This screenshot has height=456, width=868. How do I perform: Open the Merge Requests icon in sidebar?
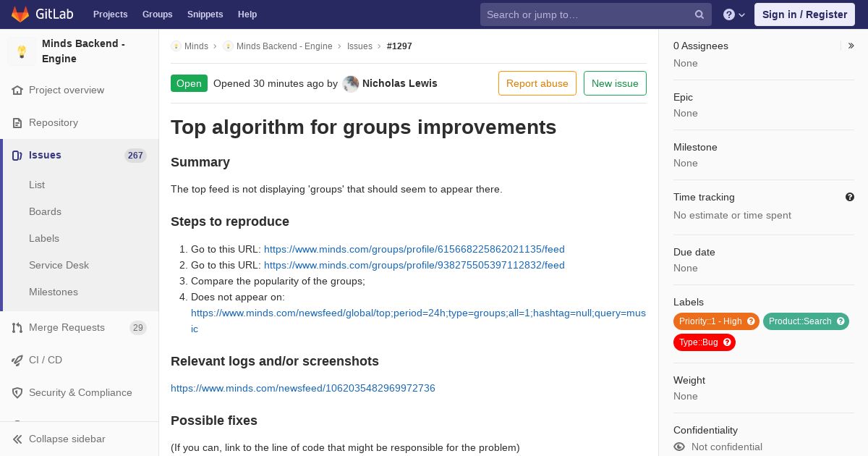click(17, 328)
